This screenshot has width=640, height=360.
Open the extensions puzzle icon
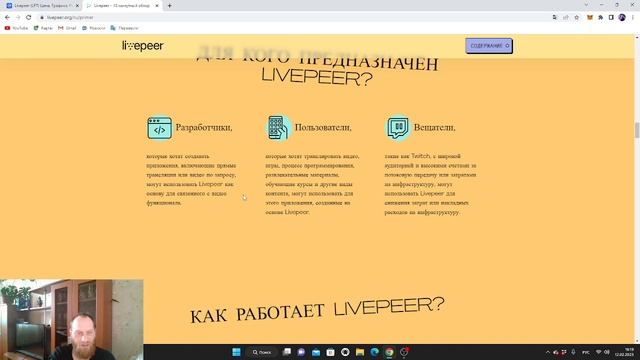click(x=600, y=18)
